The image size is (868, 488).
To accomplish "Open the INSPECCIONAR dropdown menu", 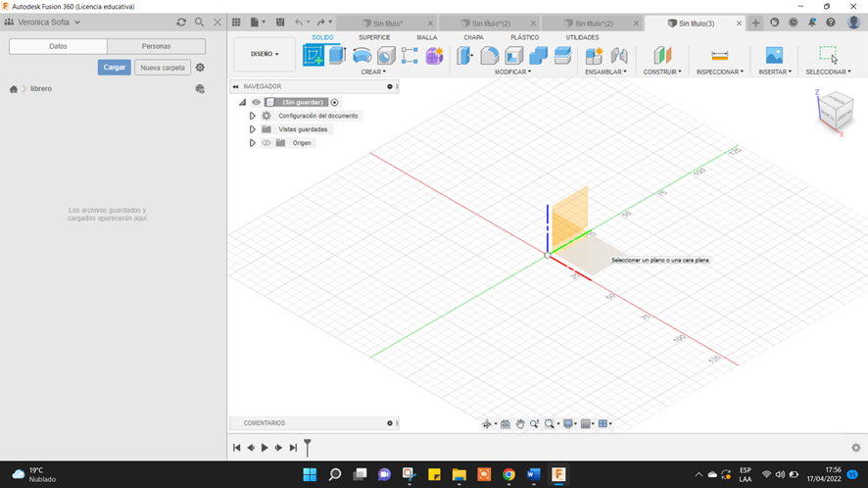I will (x=720, y=72).
